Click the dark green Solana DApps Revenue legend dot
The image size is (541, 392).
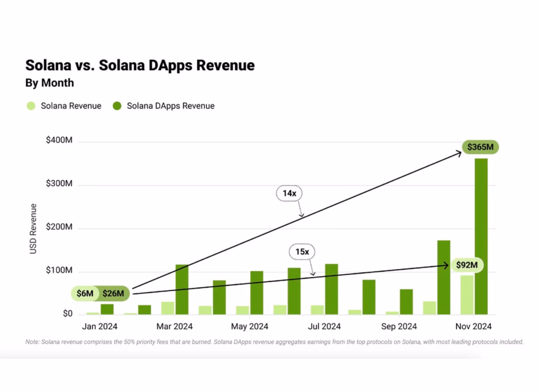click(117, 106)
